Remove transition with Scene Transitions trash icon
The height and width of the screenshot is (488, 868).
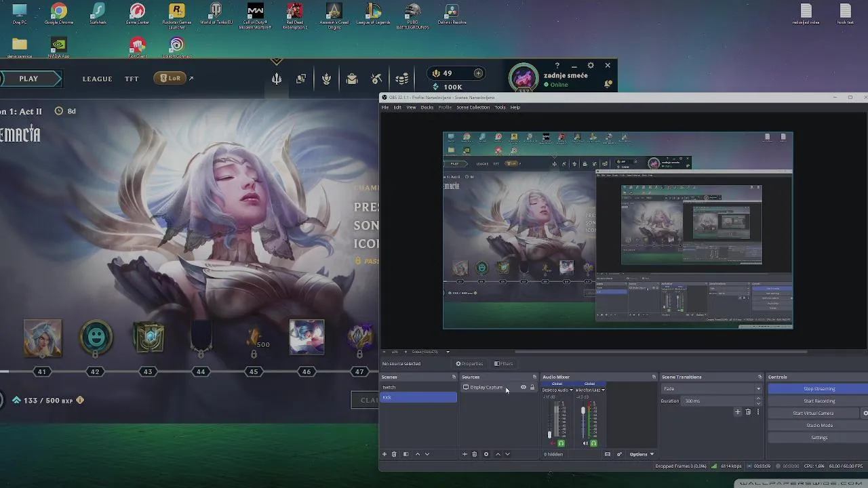(x=748, y=411)
